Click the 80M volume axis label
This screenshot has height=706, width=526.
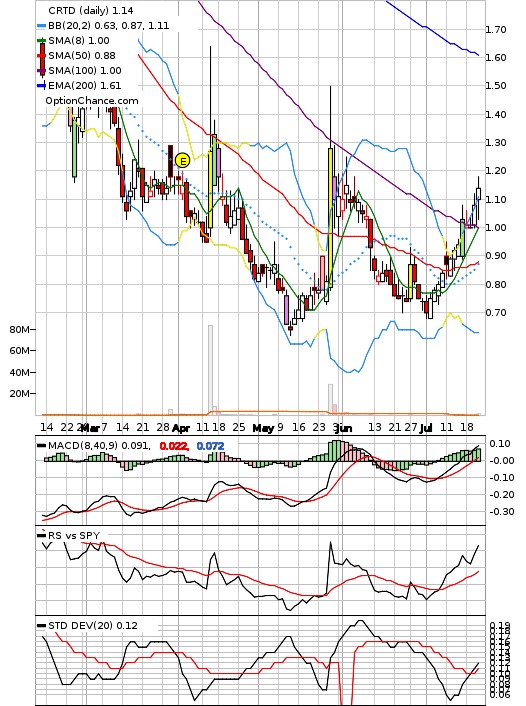(x=19, y=330)
